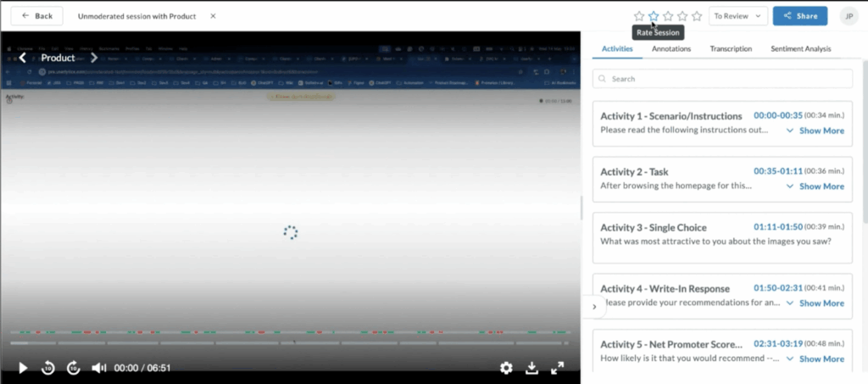Mute the video volume speaker icon
The height and width of the screenshot is (384, 868).
pyautogui.click(x=98, y=368)
